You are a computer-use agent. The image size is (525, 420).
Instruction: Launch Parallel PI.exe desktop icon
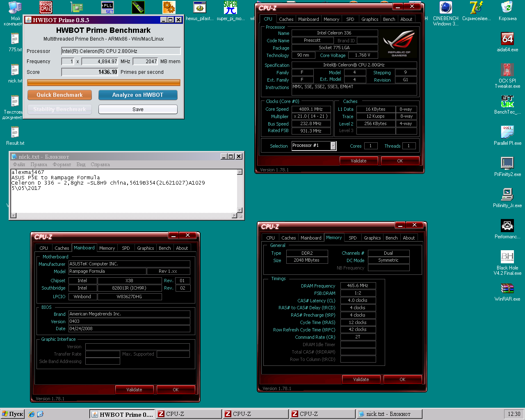pos(507,136)
